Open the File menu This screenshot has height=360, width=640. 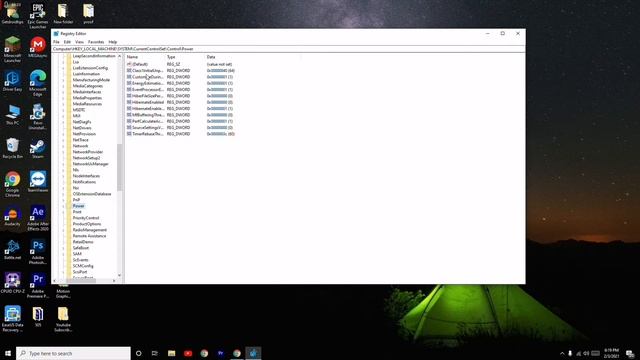click(56, 42)
